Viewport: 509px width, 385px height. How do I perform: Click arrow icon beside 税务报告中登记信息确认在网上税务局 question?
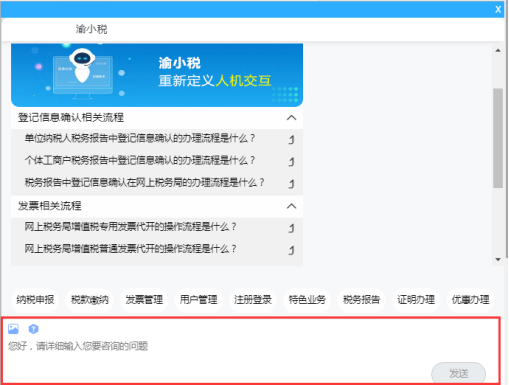(291, 183)
